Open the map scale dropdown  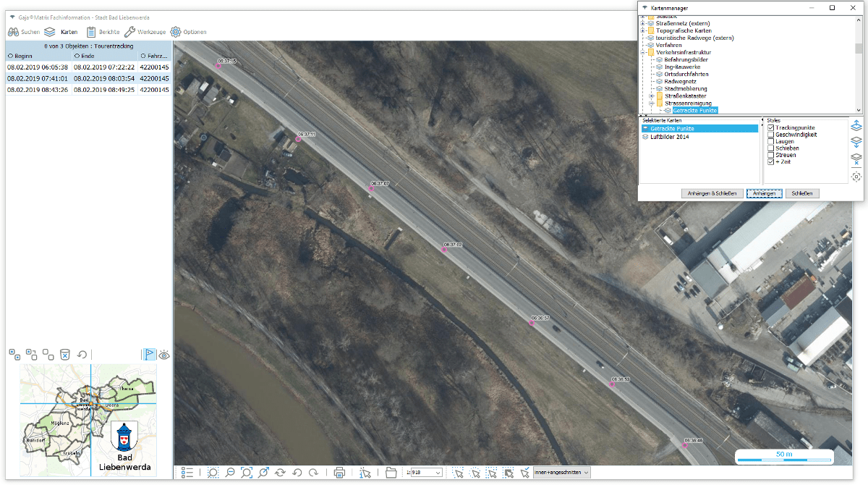pos(437,473)
